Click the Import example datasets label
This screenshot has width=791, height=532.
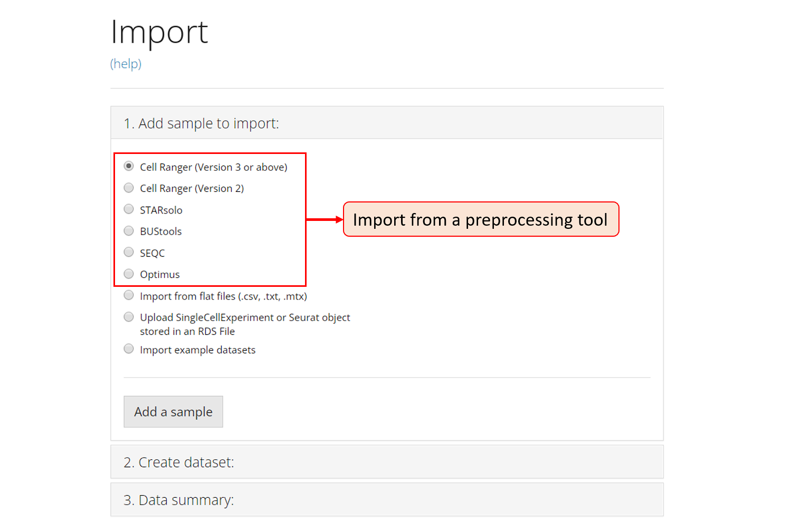click(x=197, y=350)
